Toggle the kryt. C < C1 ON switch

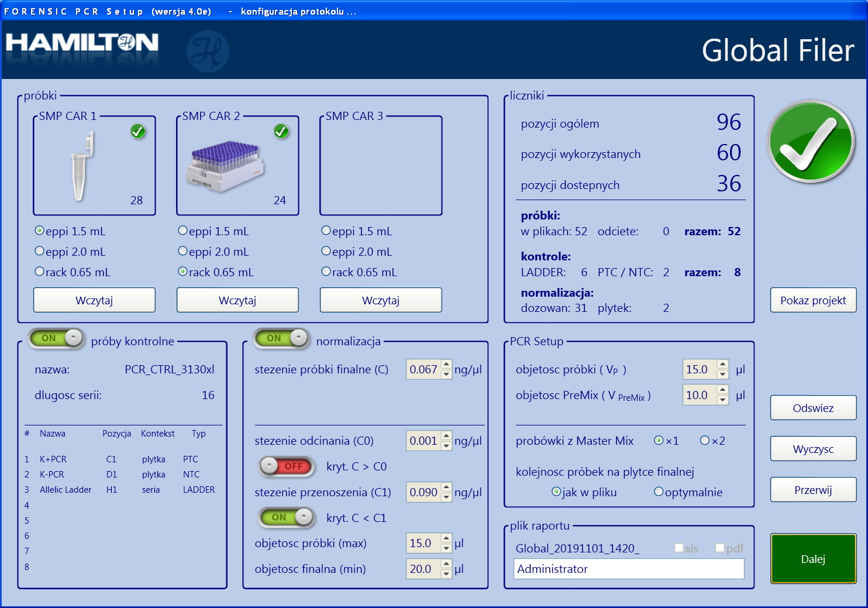click(x=287, y=517)
